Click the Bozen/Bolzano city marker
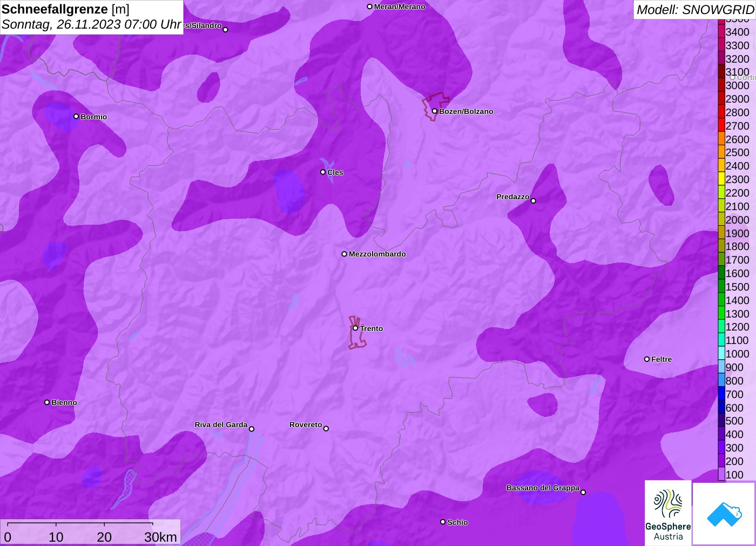Viewport: 756px width, 546px height. (x=434, y=111)
